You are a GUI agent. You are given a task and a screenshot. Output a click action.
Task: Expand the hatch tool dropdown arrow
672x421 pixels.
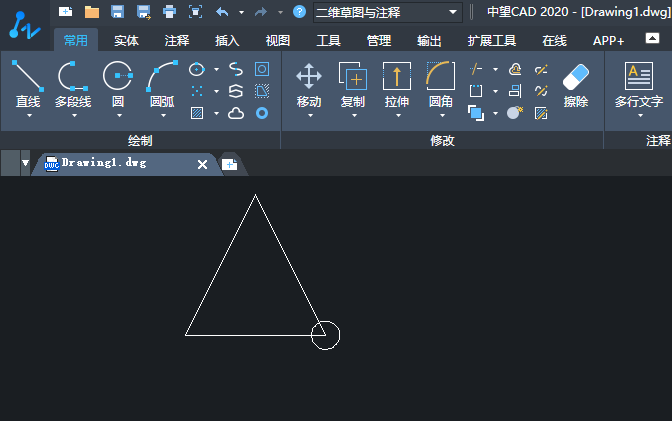pyautogui.click(x=216, y=113)
